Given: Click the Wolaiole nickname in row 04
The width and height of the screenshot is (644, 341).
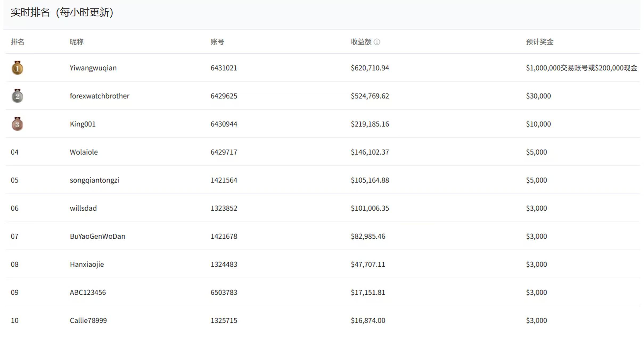Looking at the screenshot, I should coord(84,152).
